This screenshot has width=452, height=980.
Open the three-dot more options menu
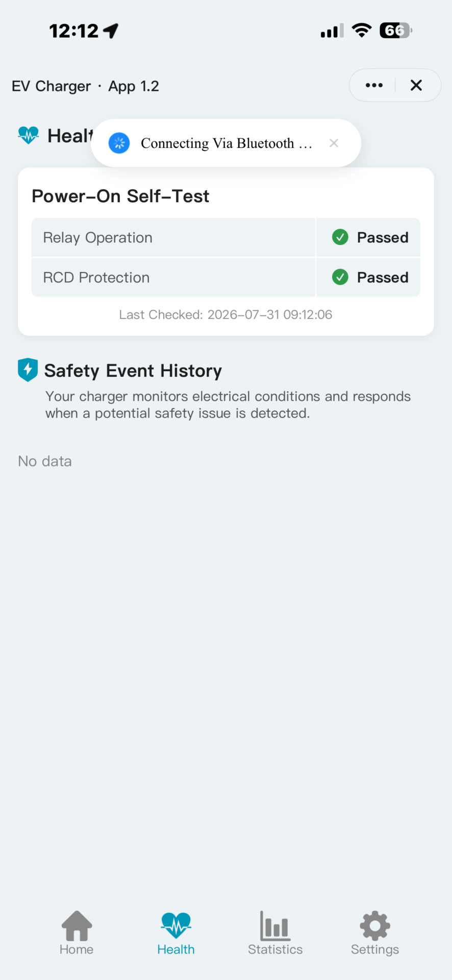point(374,85)
